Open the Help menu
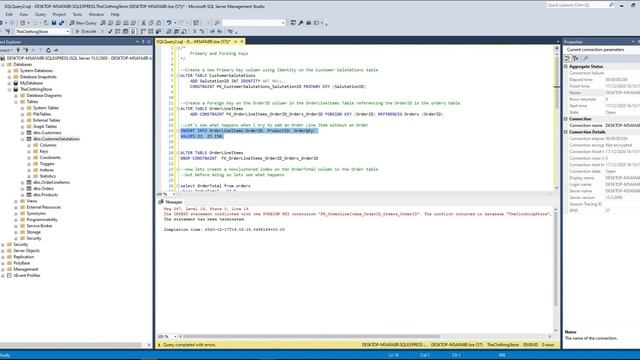This screenshot has width=640, height=360. click(115, 14)
